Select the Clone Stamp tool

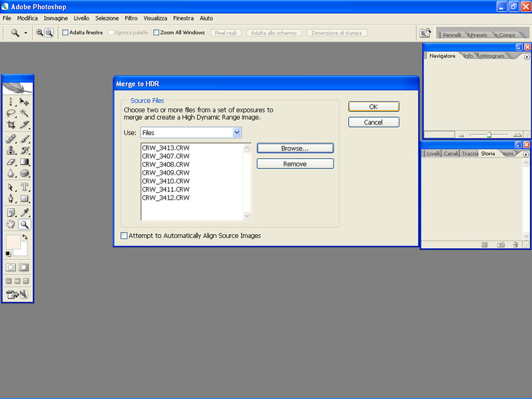[11, 150]
